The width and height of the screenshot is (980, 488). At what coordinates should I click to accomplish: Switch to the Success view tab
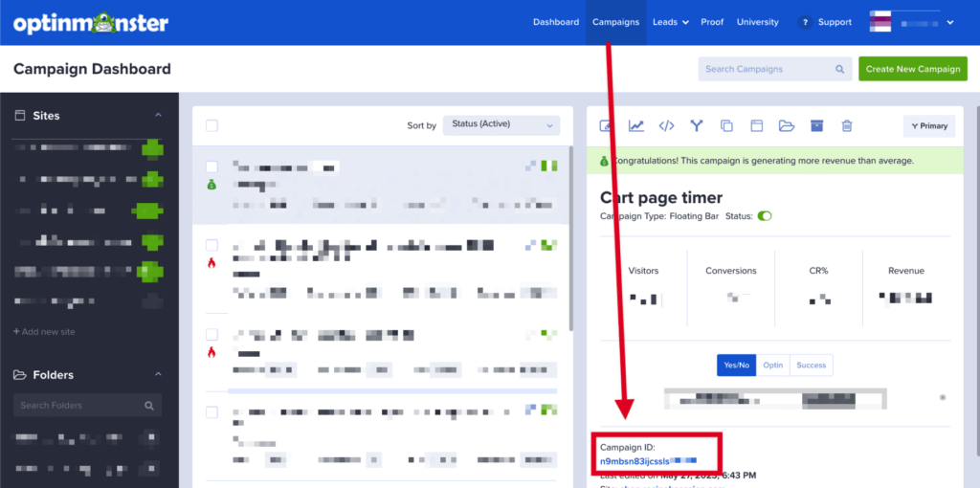click(812, 366)
